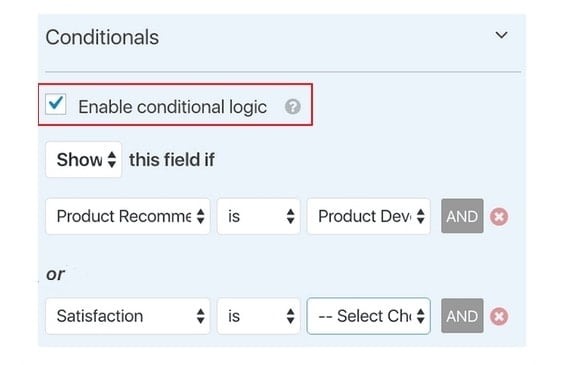Image resolution: width=583 pixels, height=365 pixels.
Task: Change the 'is' operator in the Satisfaction condition
Action: (x=258, y=316)
